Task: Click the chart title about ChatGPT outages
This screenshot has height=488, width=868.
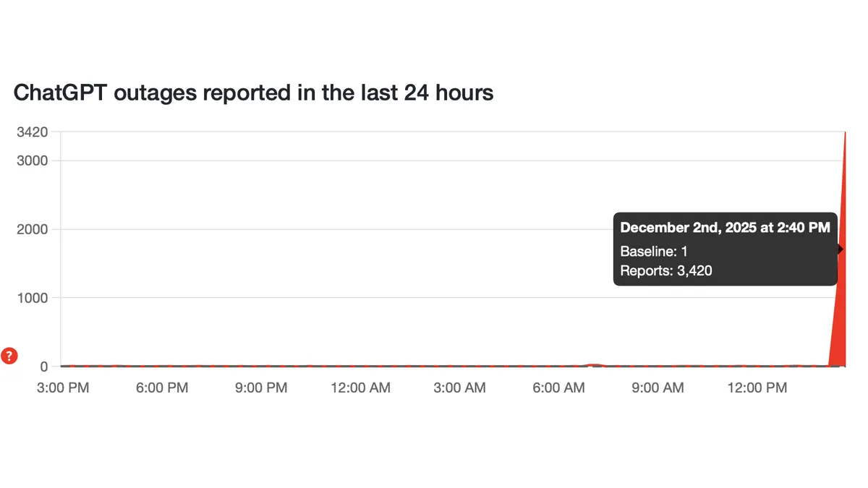Action: (253, 93)
